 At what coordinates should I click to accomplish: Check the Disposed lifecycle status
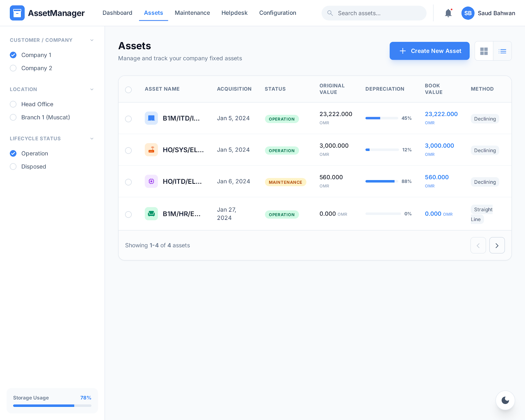tap(13, 167)
